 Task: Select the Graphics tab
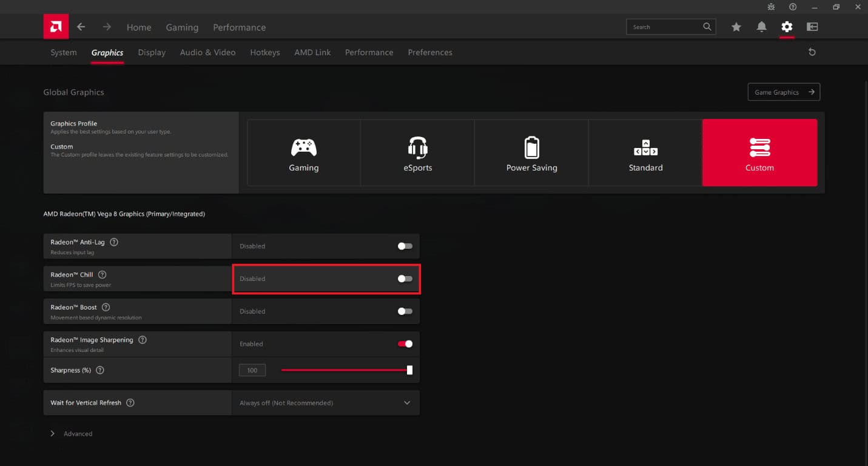click(x=107, y=53)
